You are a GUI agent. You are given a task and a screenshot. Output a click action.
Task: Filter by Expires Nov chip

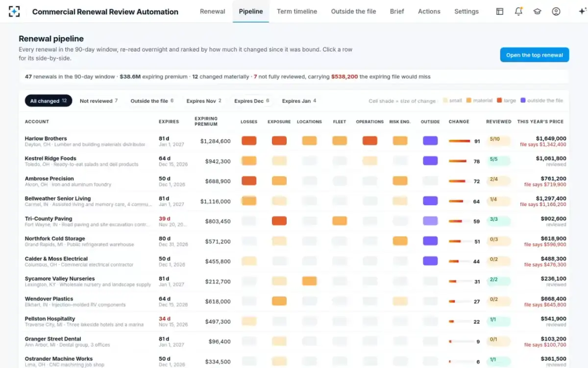tap(204, 101)
